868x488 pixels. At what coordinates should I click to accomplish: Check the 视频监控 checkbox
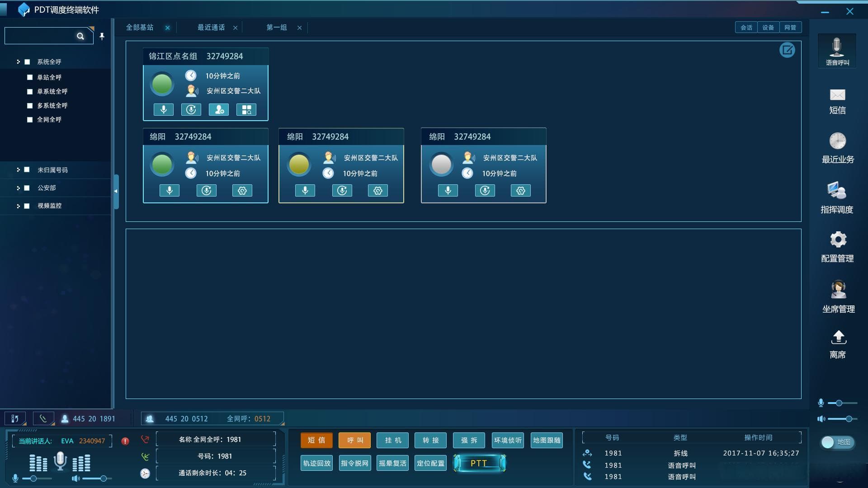pos(27,206)
